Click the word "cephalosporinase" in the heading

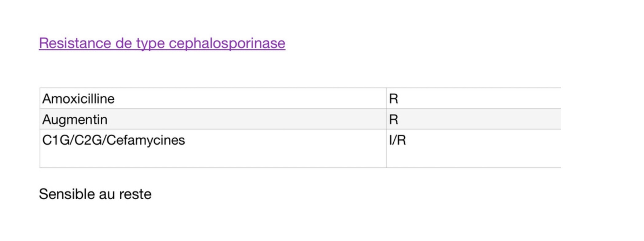click(x=227, y=43)
